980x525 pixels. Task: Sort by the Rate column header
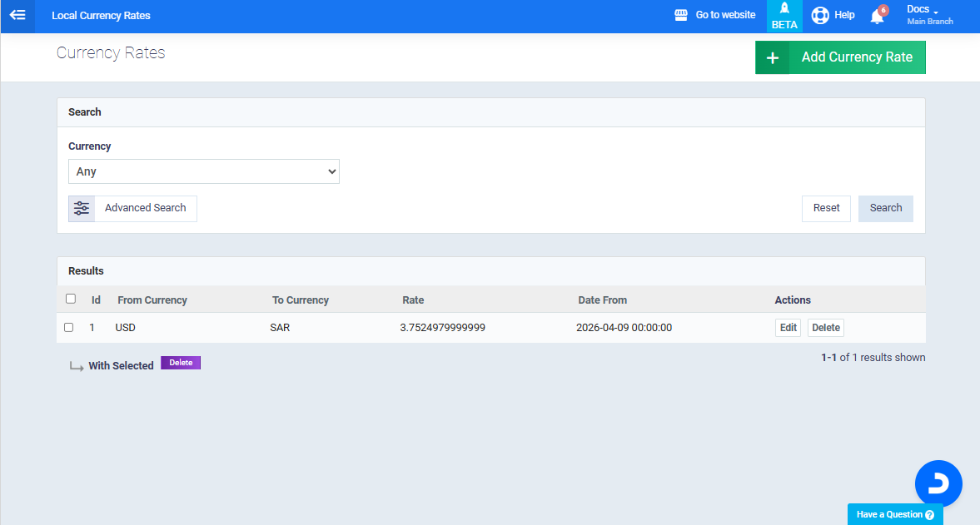point(413,300)
